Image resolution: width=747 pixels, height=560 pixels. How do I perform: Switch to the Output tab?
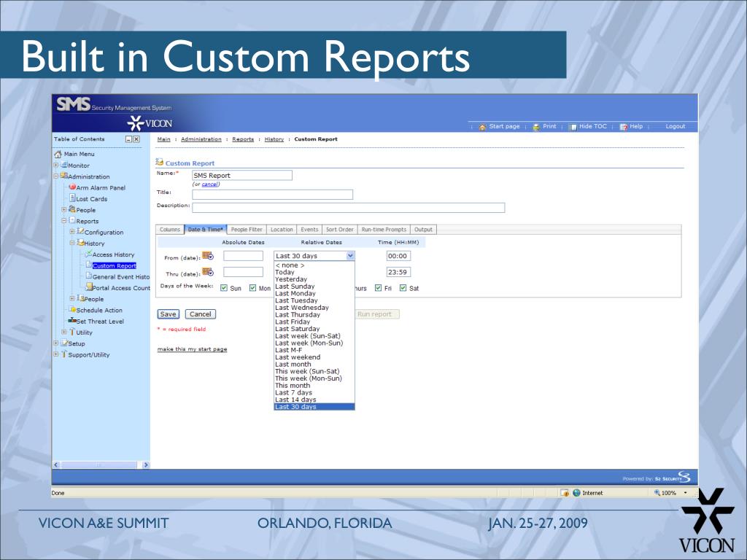(x=423, y=230)
